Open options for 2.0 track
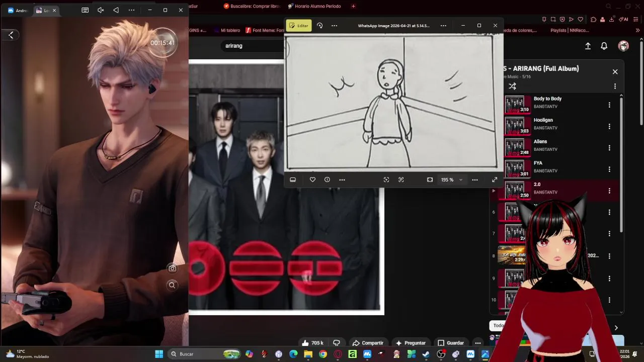 tap(609, 191)
